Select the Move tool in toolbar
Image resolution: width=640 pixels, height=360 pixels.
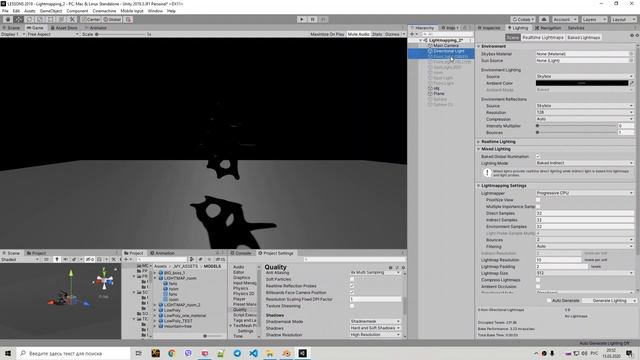point(18,19)
